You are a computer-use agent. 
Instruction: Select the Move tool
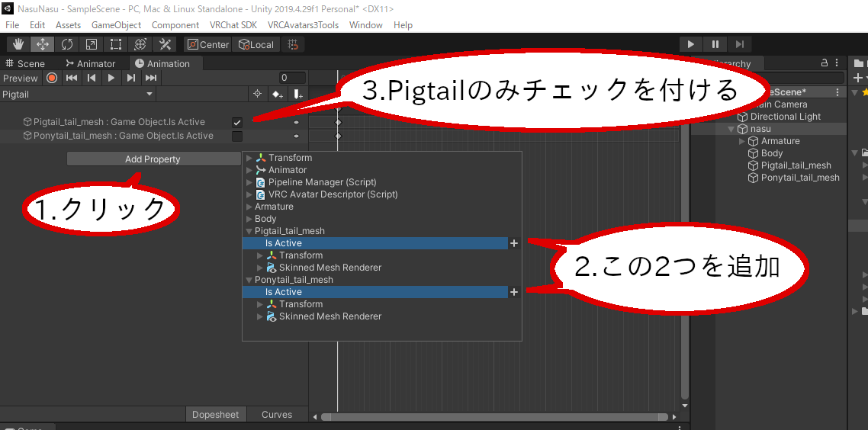[43, 45]
